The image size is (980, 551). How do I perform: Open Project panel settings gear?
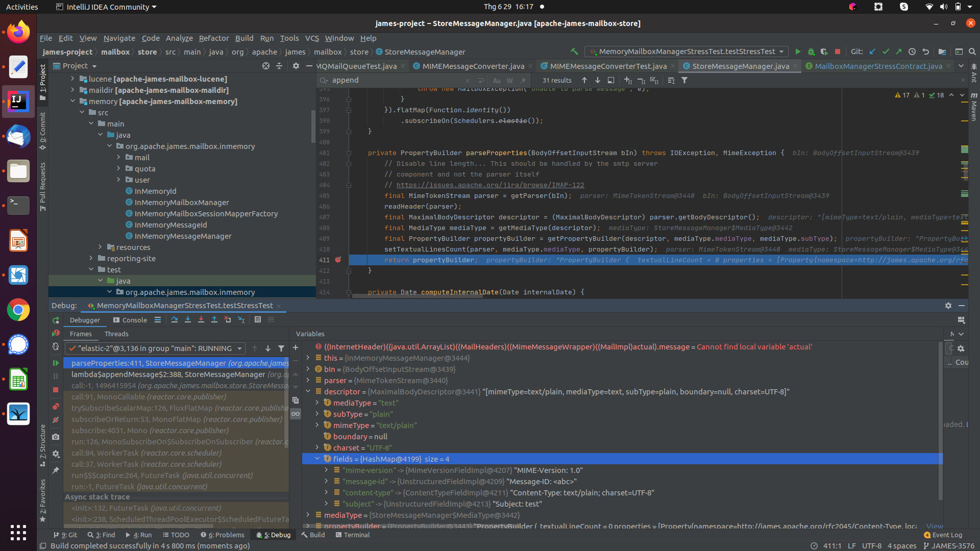pyautogui.click(x=296, y=66)
